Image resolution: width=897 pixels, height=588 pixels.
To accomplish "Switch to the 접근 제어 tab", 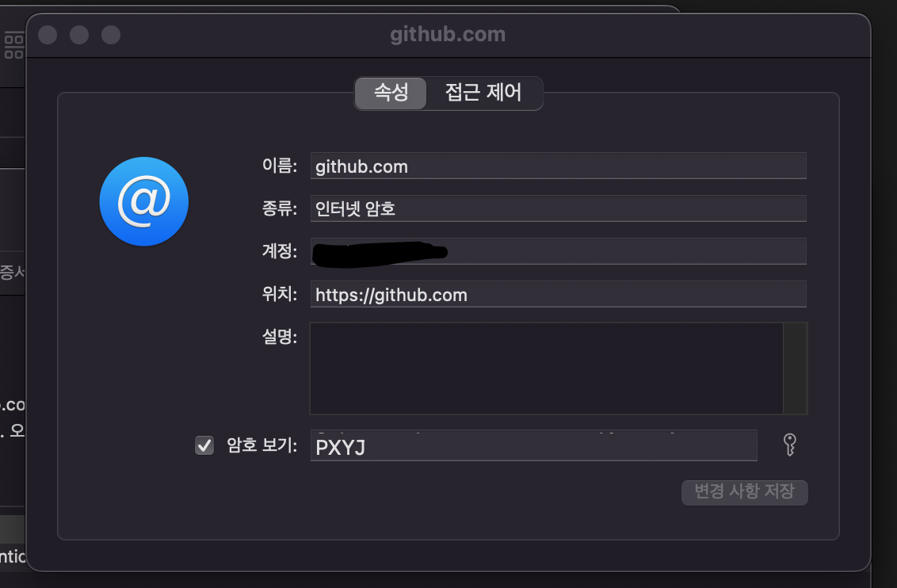I will coord(483,94).
